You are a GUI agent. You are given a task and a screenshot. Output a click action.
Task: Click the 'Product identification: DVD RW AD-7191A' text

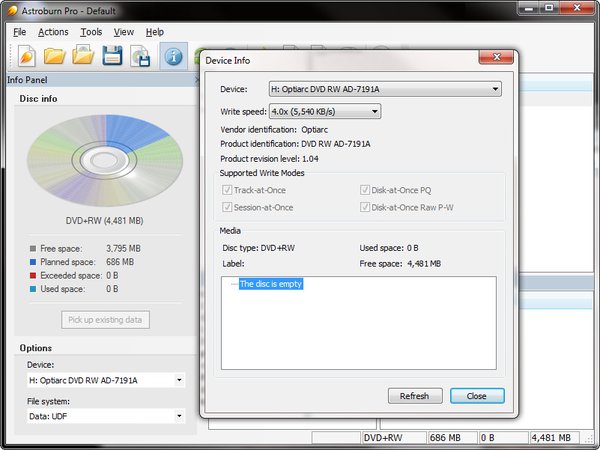tap(295, 144)
